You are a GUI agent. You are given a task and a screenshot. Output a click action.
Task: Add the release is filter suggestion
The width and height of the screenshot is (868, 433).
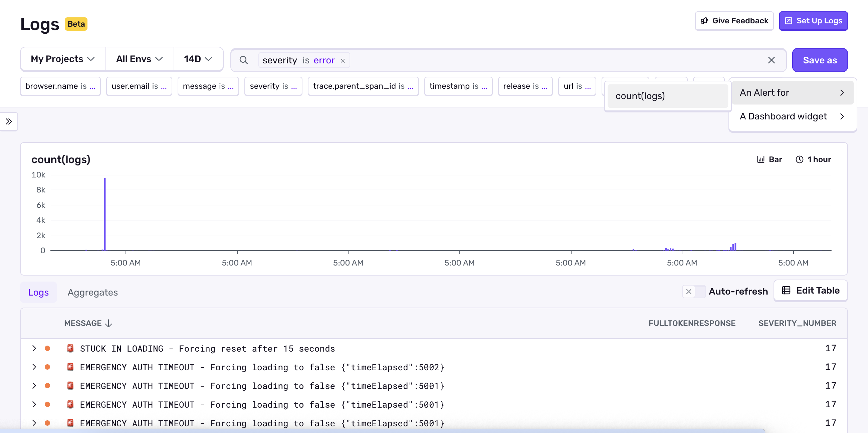point(525,86)
